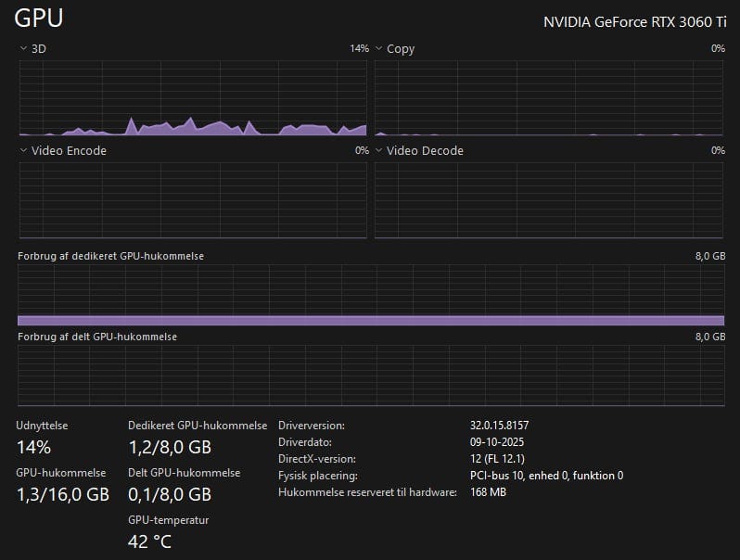Open the Video Decode engine dropdown

tap(378, 150)
